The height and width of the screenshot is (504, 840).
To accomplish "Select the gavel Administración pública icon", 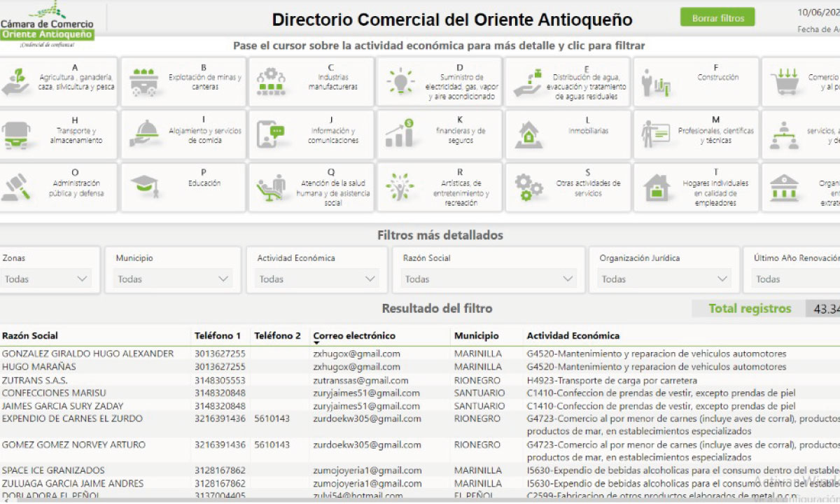I will coord(17,188).
